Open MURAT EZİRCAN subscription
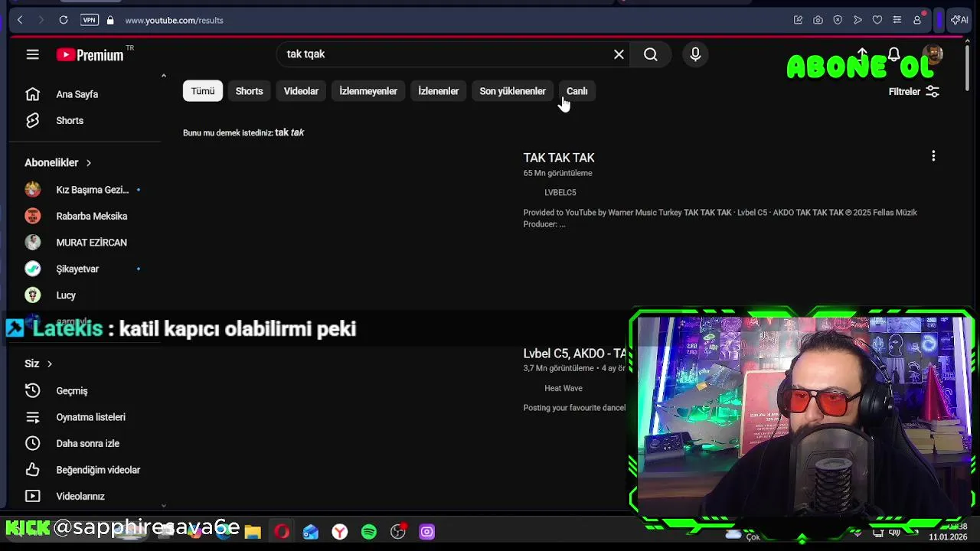The image size is (980, 551). pyautogui.click(x=86, y=243)
